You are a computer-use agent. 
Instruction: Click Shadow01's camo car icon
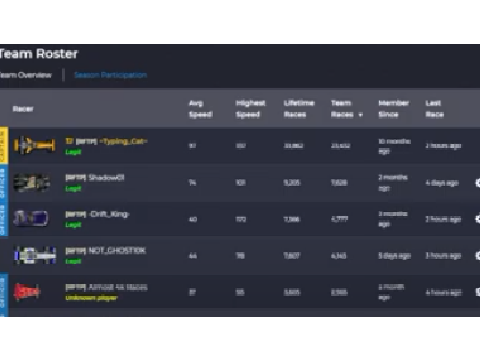coord(32,182)
